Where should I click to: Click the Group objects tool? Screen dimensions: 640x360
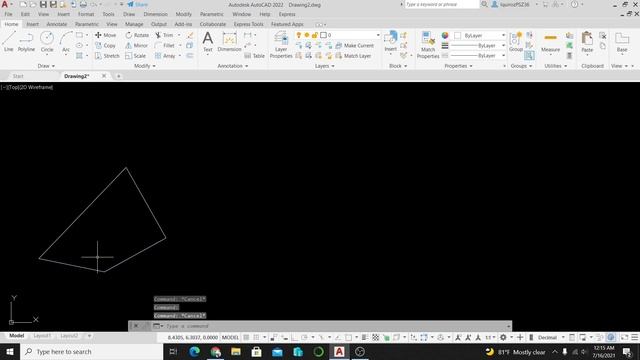516,41
